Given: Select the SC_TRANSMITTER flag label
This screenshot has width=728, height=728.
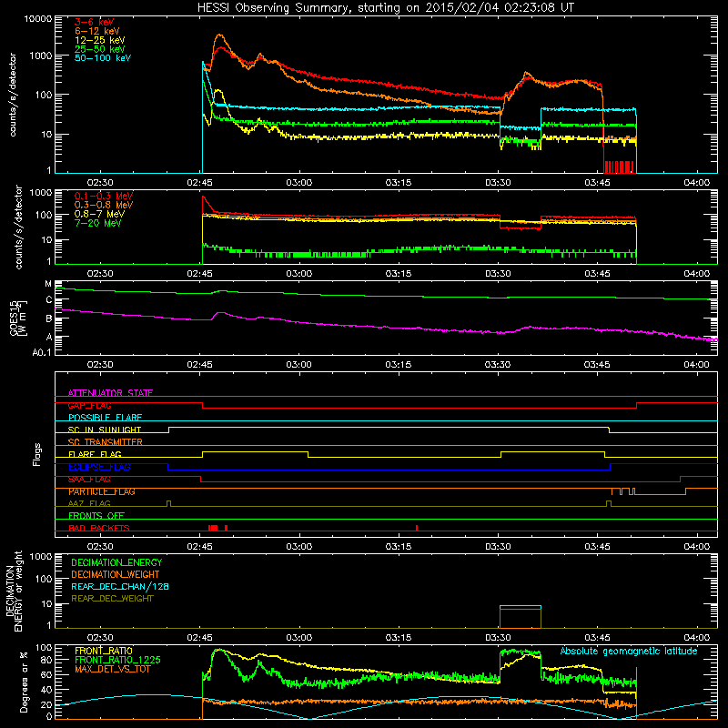Looking at the screenshot, I should pos(106,442).
